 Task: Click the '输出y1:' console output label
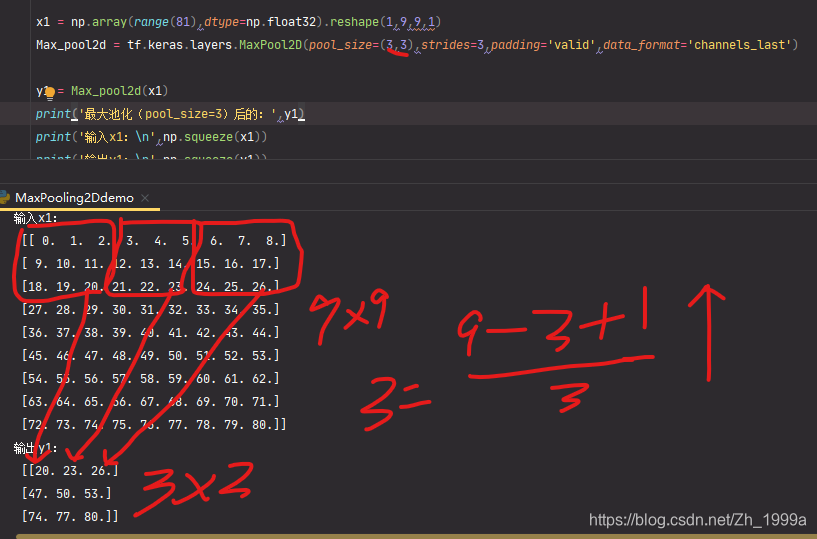[x=35, y=448]
